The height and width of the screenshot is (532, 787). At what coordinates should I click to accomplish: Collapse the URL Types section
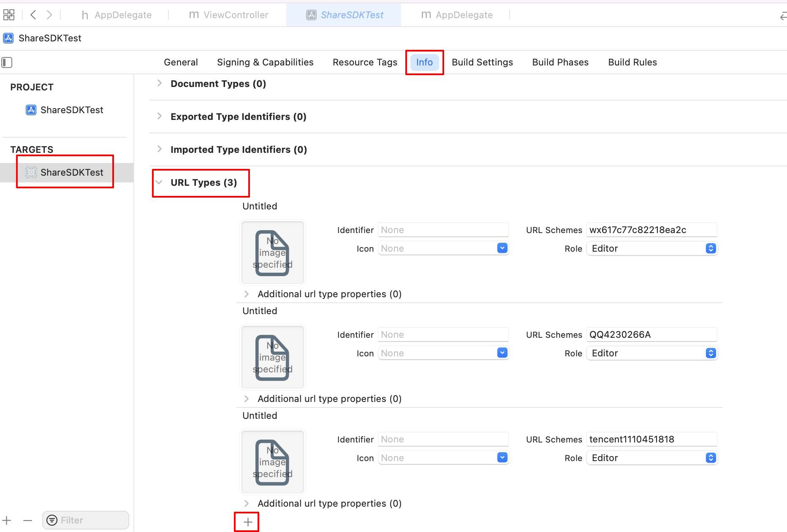coord(159,182)
